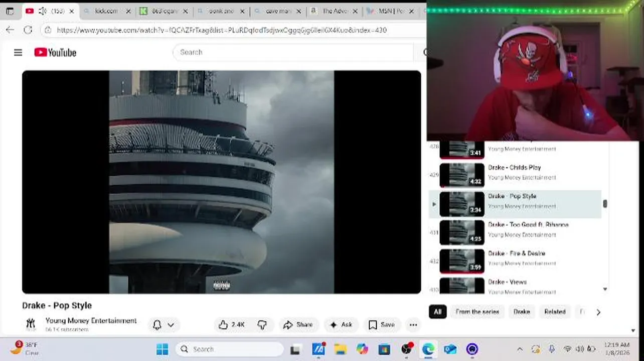
Task: Go to YouTube home via logo
Action: (55, 52)
